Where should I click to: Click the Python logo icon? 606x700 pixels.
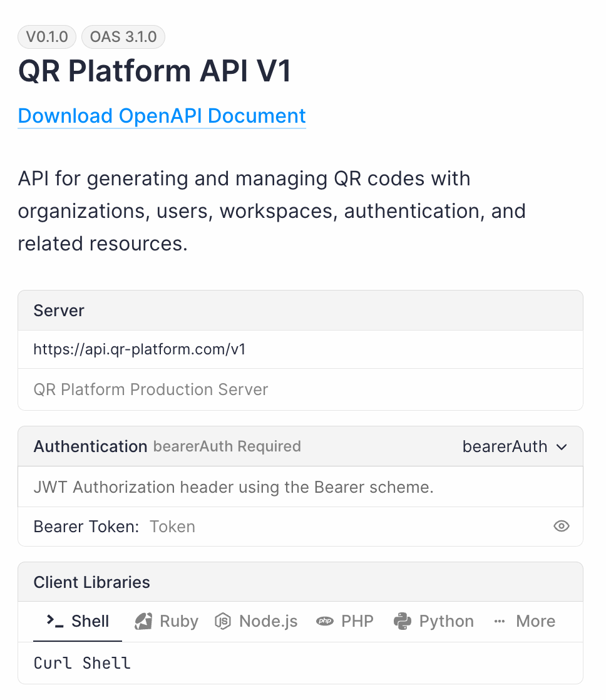pyautogui.click(x=403, y=620)
